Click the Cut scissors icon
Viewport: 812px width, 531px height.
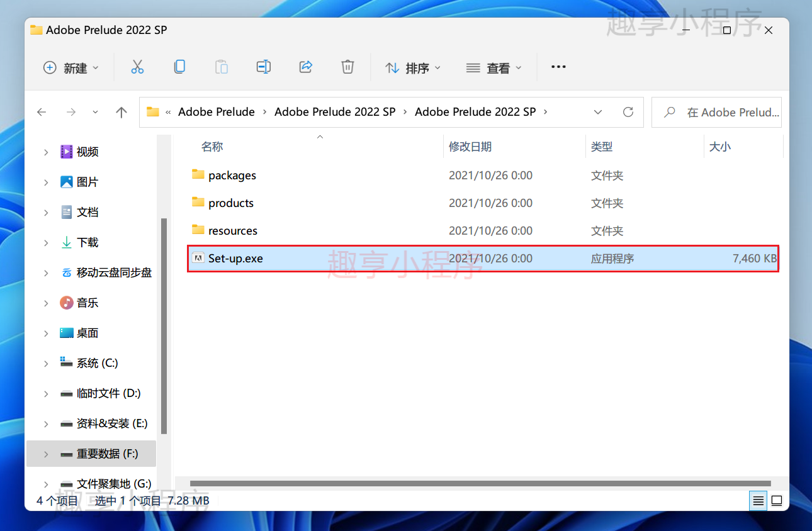pos(137,67)
